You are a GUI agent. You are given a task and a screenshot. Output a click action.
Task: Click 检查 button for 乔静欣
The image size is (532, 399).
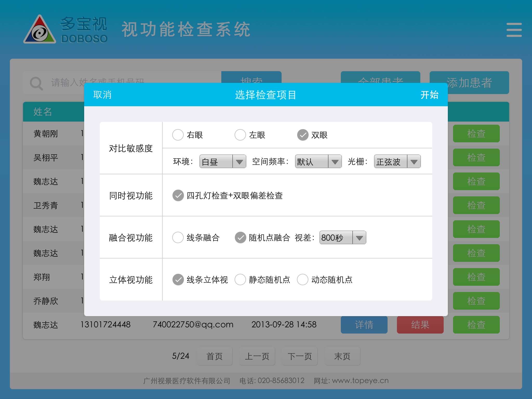[x=476, y=301]
